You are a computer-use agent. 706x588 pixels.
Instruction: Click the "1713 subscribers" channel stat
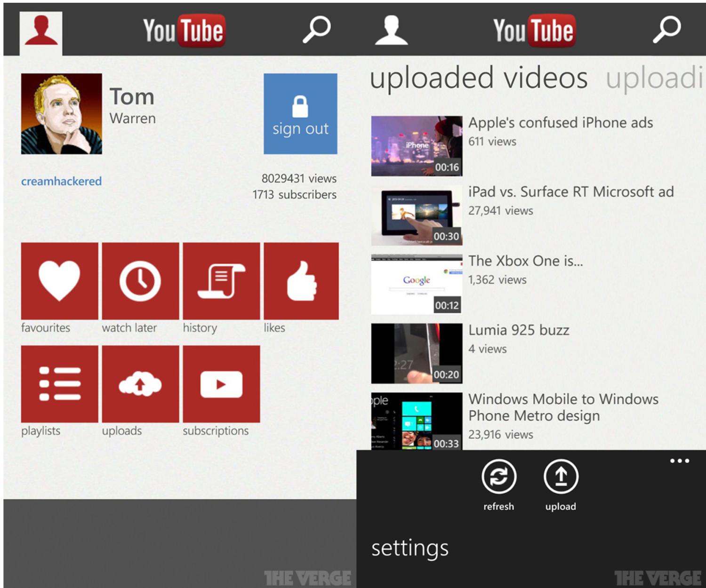point(295,195)
